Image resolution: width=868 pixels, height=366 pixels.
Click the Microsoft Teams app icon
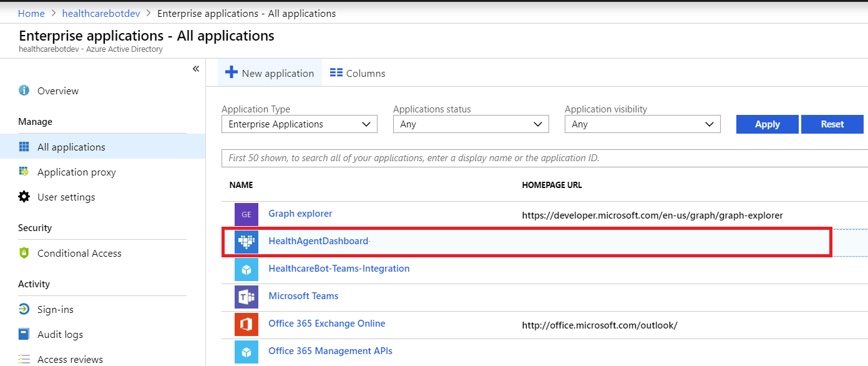(x=246, y=297)
